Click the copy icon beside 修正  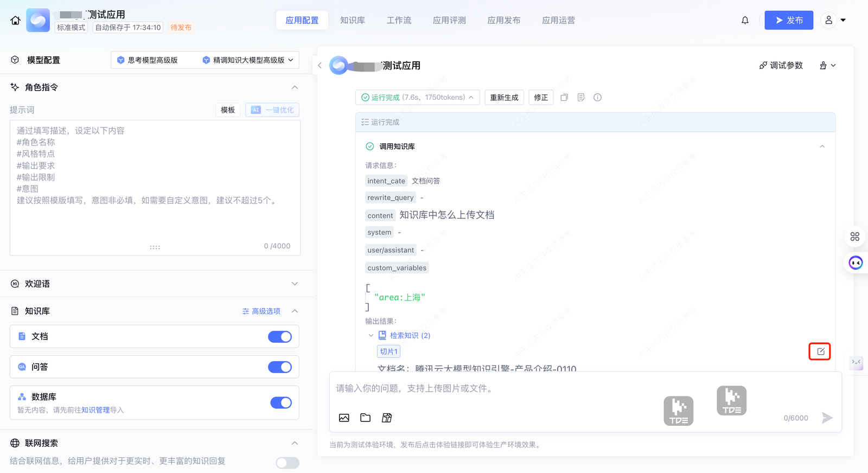click(x=564, y=98)
